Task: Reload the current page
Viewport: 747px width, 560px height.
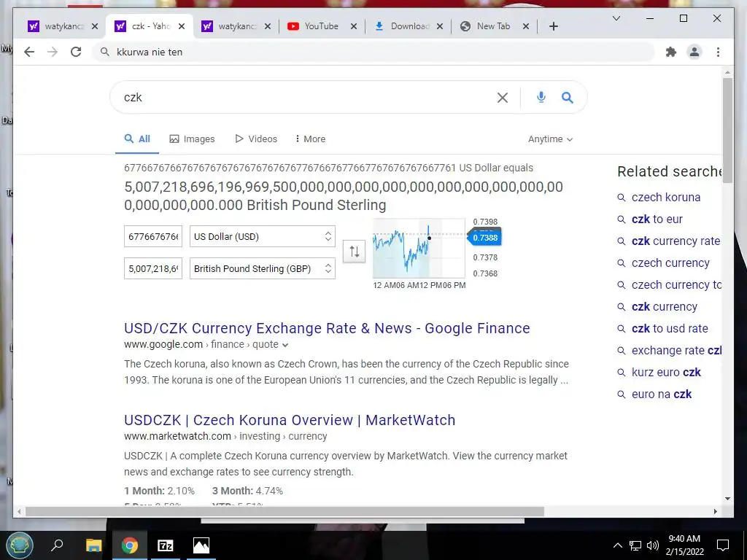Action: (76, 52)
